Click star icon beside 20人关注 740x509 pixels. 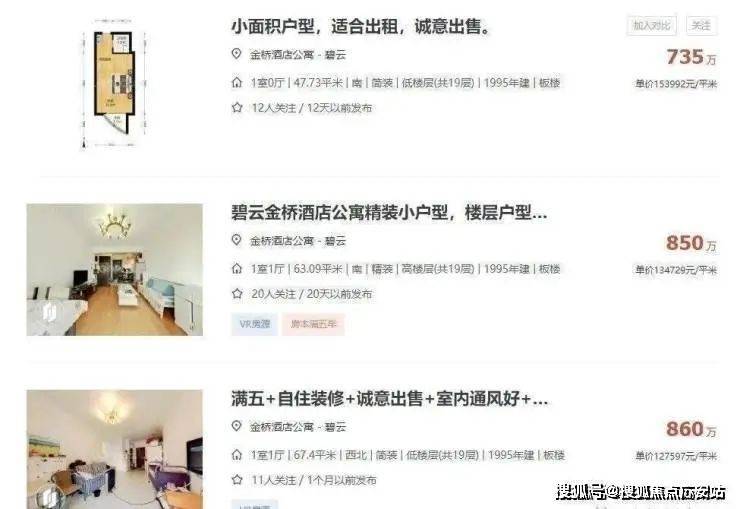[237, 294]
